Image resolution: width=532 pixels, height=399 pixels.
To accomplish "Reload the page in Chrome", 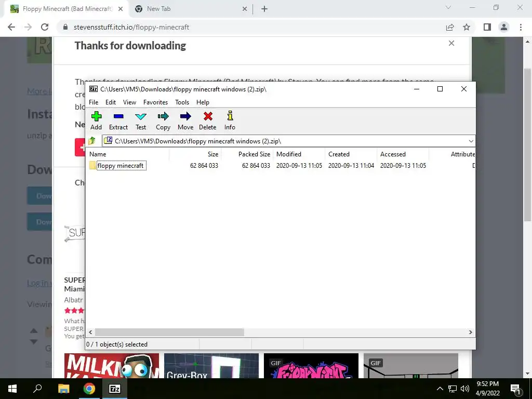I will [45, 27].
